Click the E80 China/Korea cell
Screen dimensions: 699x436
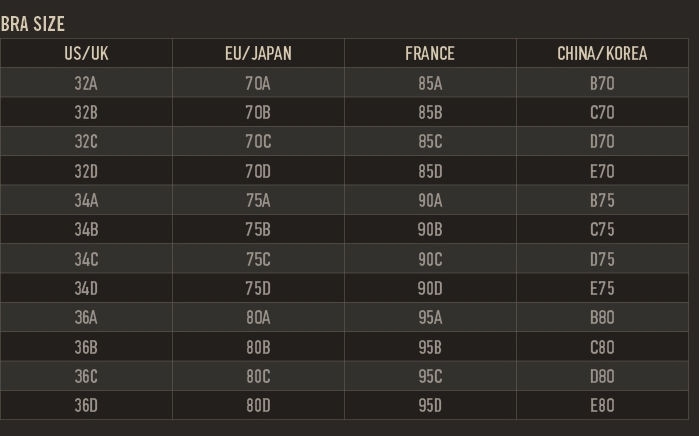point(602,405)
